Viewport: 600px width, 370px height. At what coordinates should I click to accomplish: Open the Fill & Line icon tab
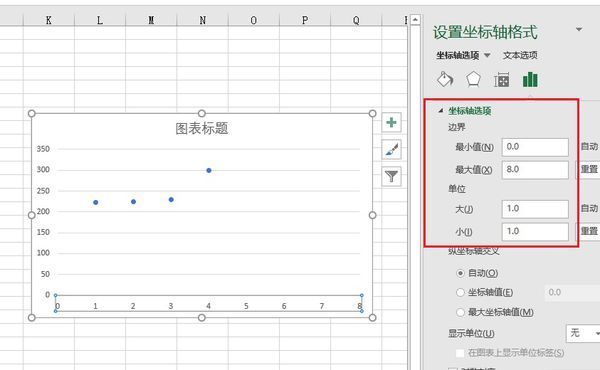click(445, 80)
